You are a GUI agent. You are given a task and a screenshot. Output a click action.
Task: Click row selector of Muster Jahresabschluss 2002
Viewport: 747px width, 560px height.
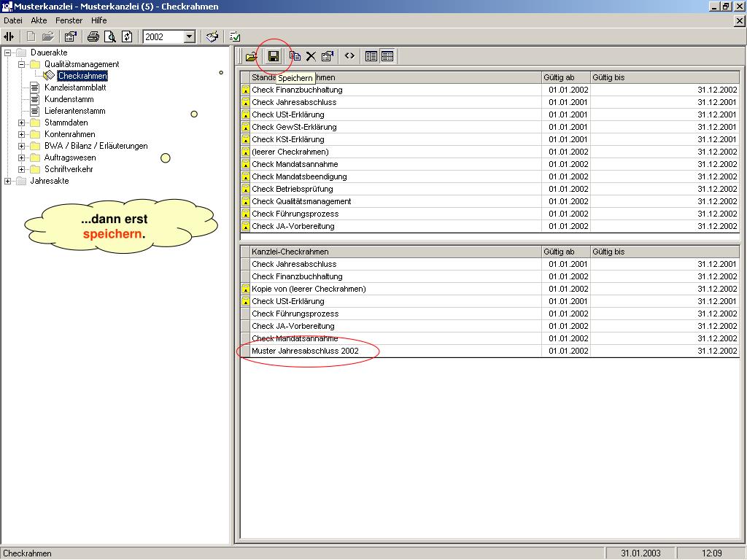(x=245, y=351)
